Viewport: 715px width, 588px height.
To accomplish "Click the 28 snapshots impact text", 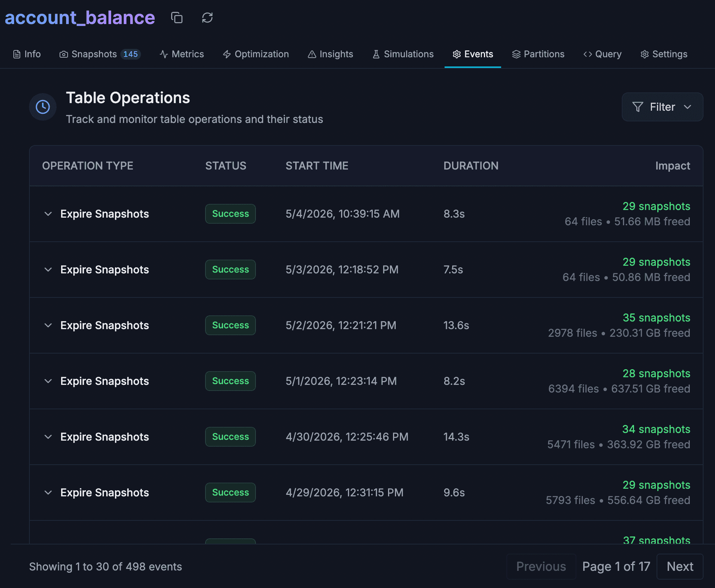I will tap(656, 373).
